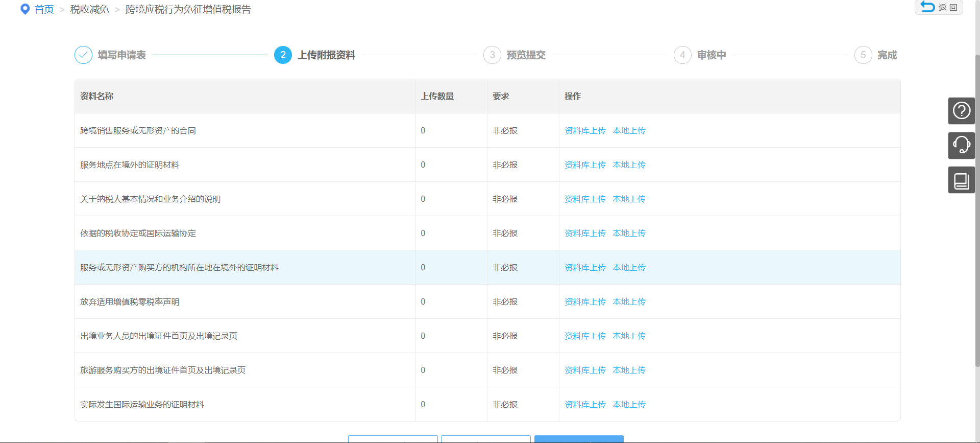Viewport: 980px width, 443px height.
Task: Click 资料库上传 for 服务或无形资产购买方的机构所在地在境外的证明材料
Action: click(585, 267)
